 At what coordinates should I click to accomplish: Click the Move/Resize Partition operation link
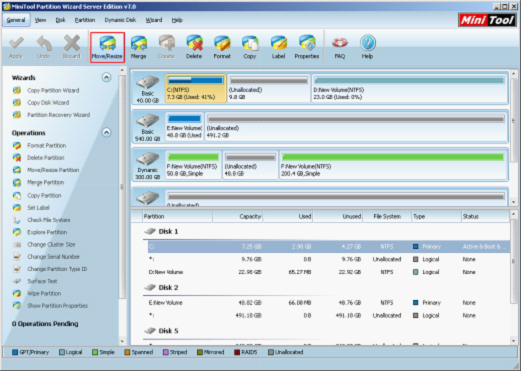point(53,170)
